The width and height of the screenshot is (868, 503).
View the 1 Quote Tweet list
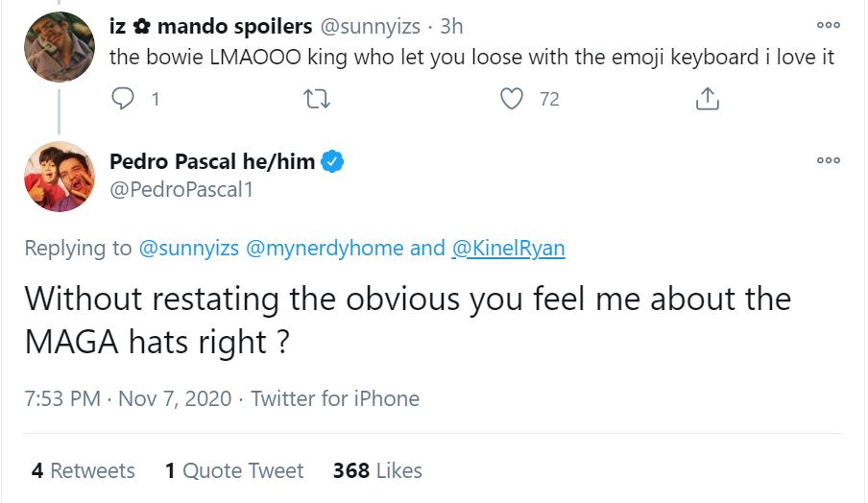[x=234, y=470]
